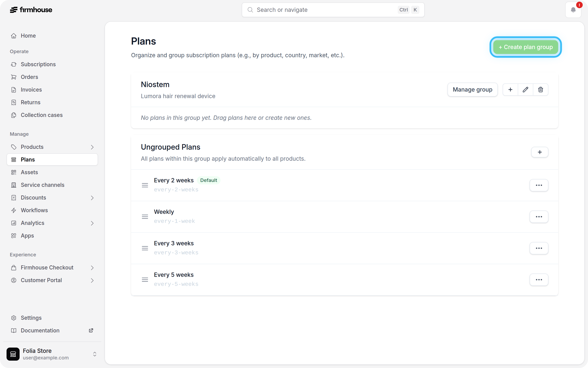
Task: Expand the Discounts submenu chevron
Action: 92,198
